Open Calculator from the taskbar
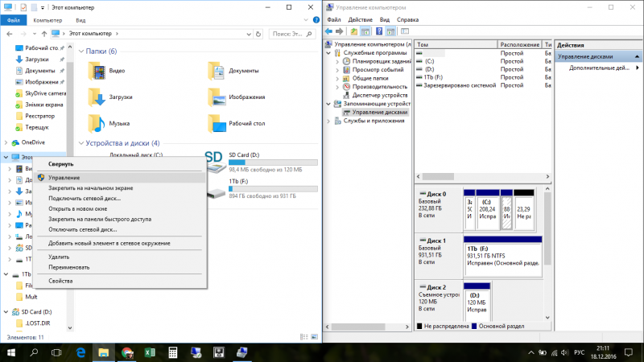This screenshot has height=362, width=644. 172,352
